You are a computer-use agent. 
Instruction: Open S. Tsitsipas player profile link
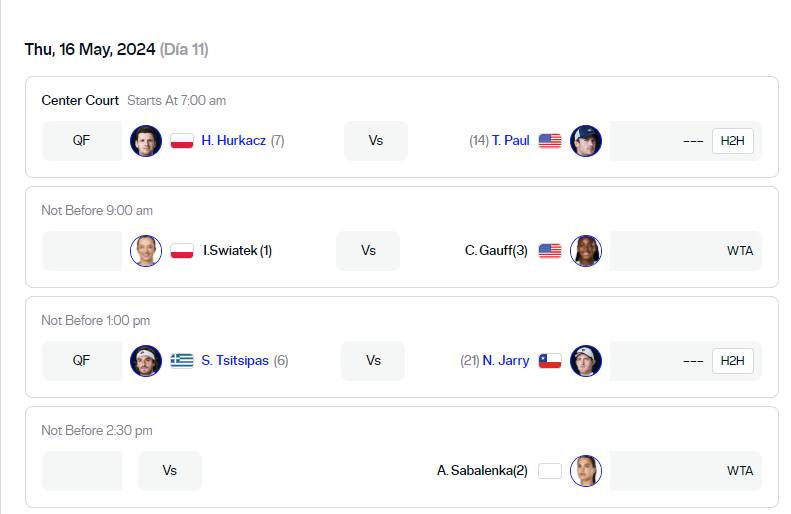235,361
